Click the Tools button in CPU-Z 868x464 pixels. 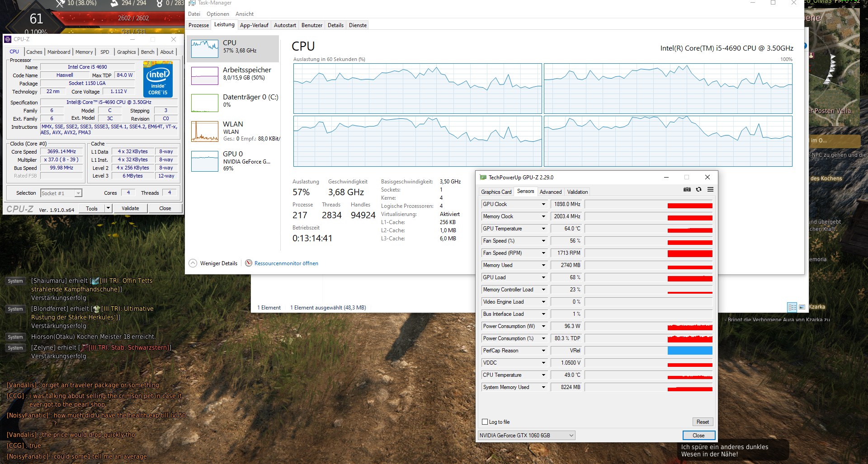click(x=92, y=208)
